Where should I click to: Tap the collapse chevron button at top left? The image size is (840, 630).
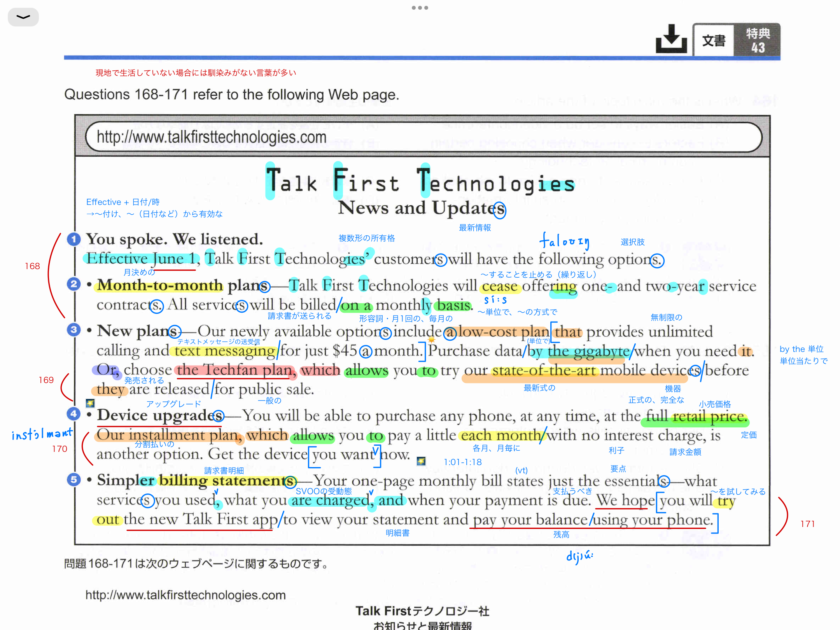(23, 17)
